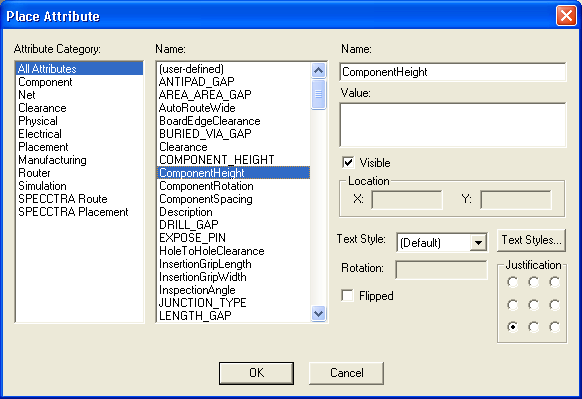Select bottom-right justification radio button
Screen dimensions: 582x399
click(555, 327)
